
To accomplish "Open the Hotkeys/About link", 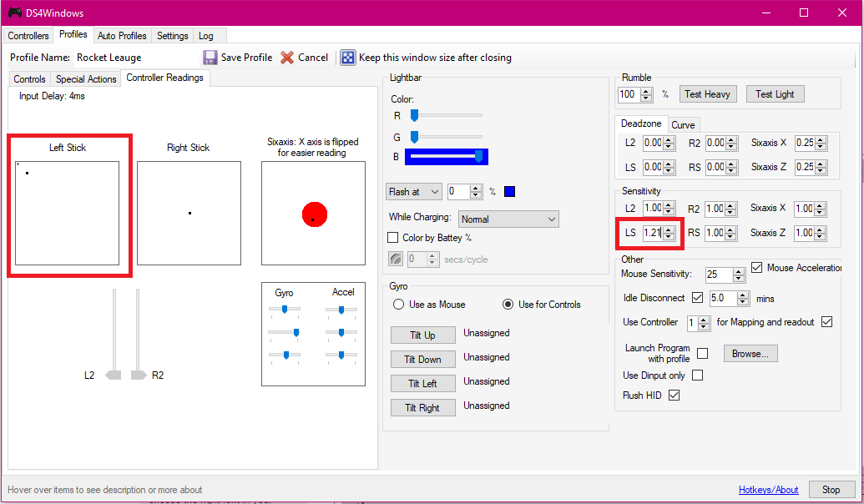I will coord(768,490).
